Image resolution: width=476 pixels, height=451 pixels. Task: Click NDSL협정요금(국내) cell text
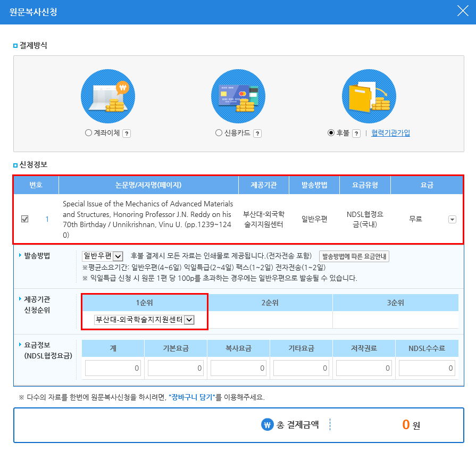tap(365, 219)
